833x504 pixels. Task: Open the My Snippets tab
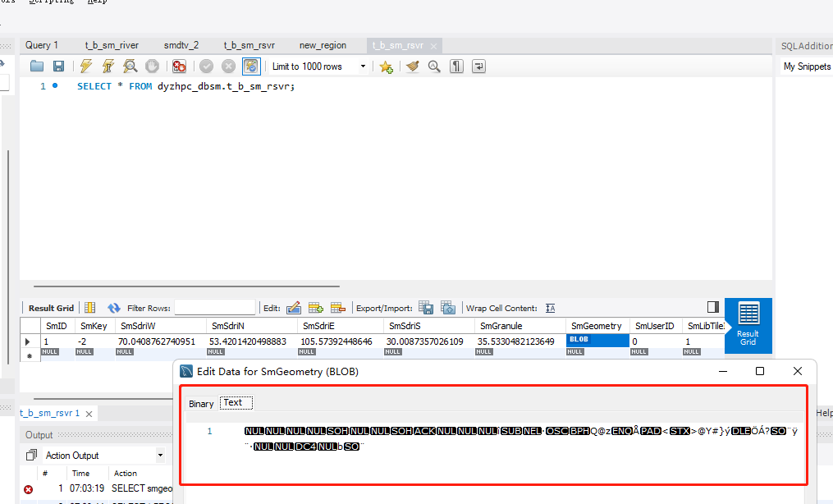(x=807, y=66)
